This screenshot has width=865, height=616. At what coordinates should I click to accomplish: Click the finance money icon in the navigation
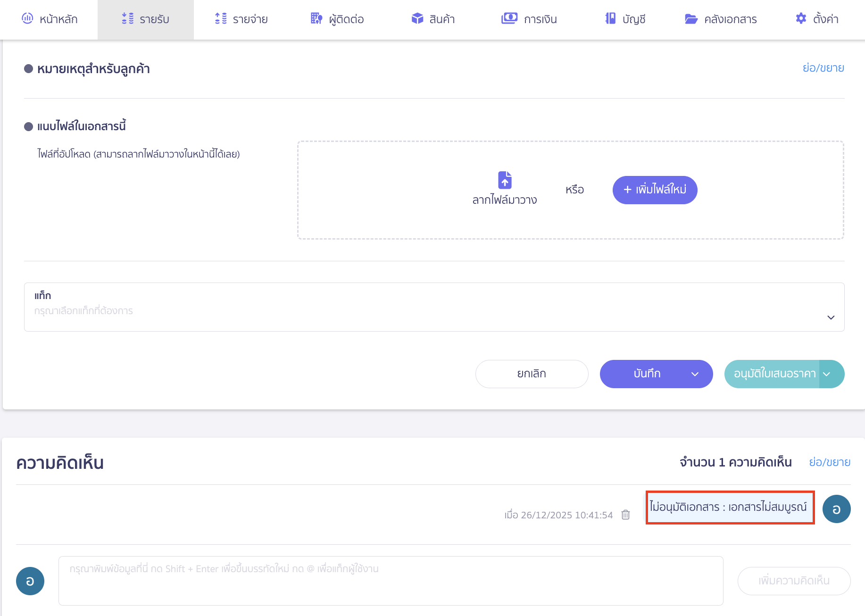pos(509,19)
